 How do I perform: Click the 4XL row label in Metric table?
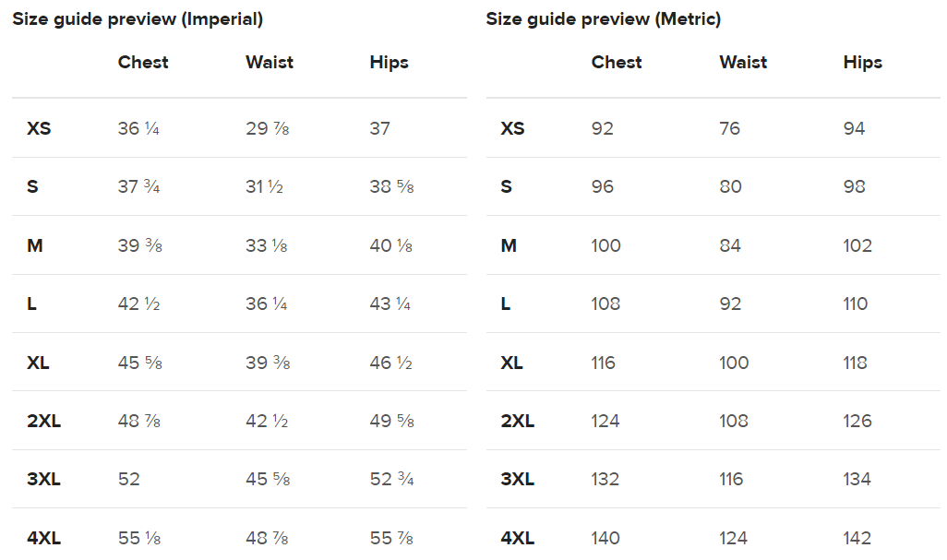pos(517,538)
